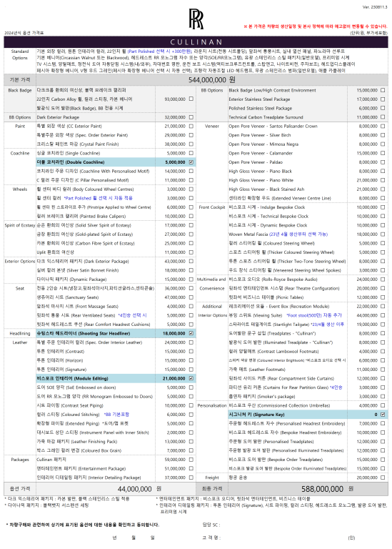Uncheck the Signature Key checkbox
Screen dimensions: 392x549
383,415
